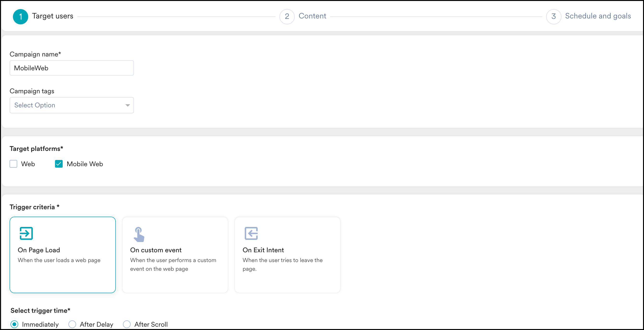644x330 pixels.
Task: Switch to the Target users step label
Action: coord(52,16)
